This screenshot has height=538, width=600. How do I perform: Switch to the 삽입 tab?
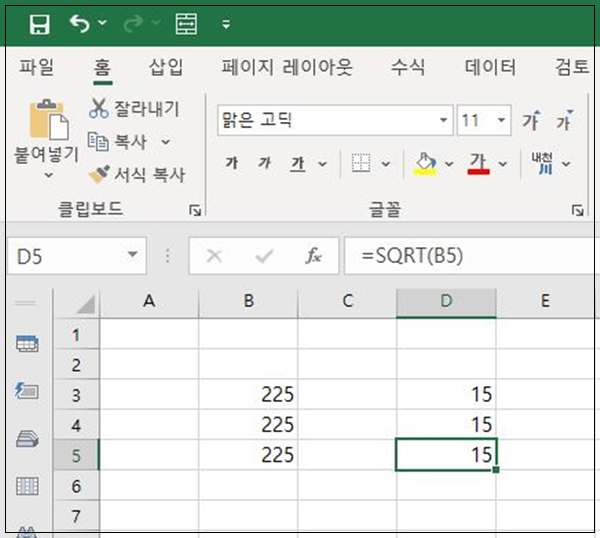coord(166,67)
